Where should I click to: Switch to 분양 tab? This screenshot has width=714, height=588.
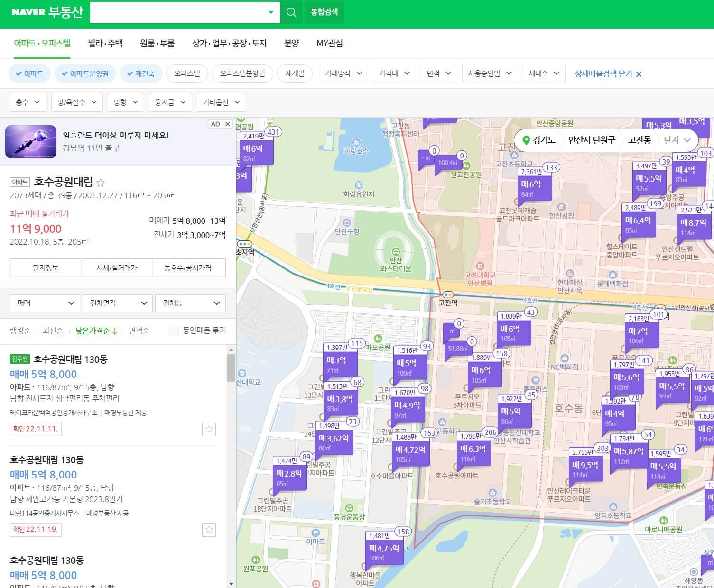(x=291, y=43)
